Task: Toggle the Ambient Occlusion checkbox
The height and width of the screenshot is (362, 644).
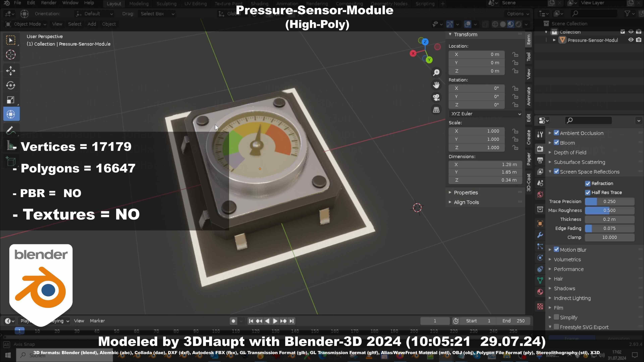Action: (556, 133)
